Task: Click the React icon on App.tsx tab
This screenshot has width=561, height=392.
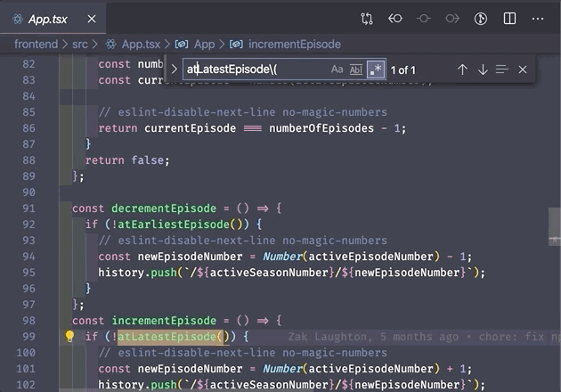Action: pyautogui.click(x=18, y=19)
